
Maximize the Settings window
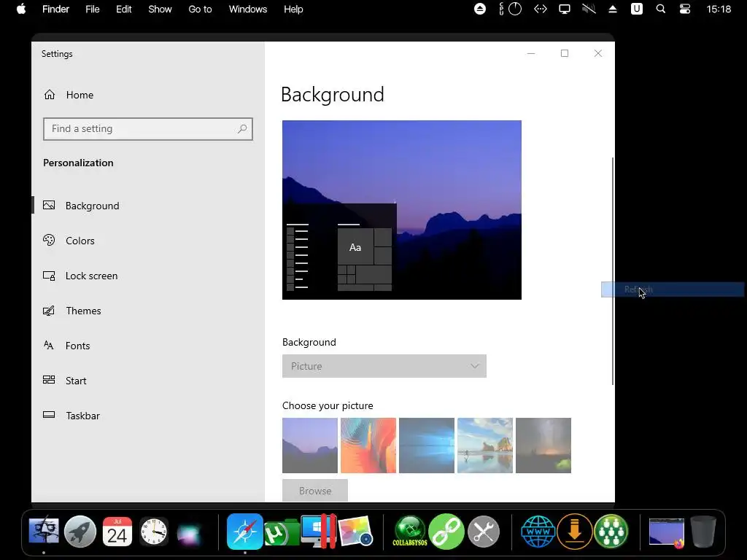tap(565, 53)
